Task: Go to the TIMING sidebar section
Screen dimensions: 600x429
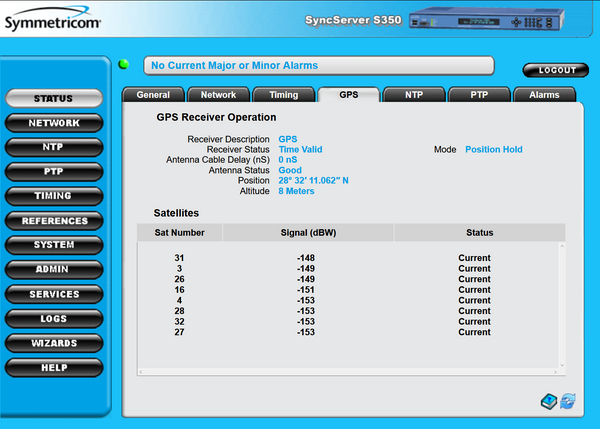Action: [x=54, y=196]
